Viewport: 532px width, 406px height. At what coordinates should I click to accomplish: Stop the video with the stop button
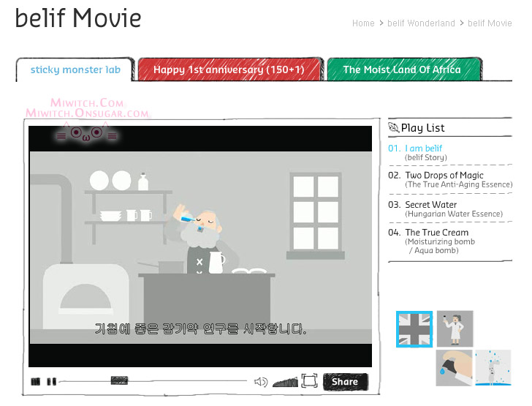(35, 382)
